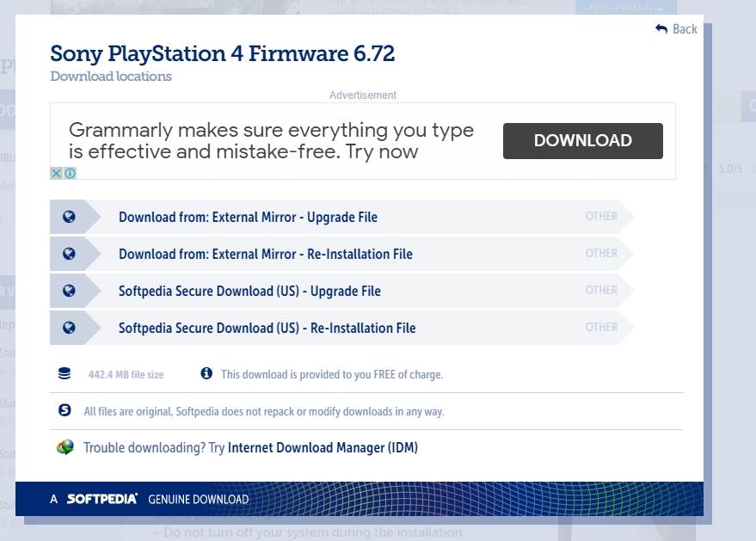The image size is (756, 541).
Task: Click the Grammarly advertisement text
Action: click(x=272, y=141)
